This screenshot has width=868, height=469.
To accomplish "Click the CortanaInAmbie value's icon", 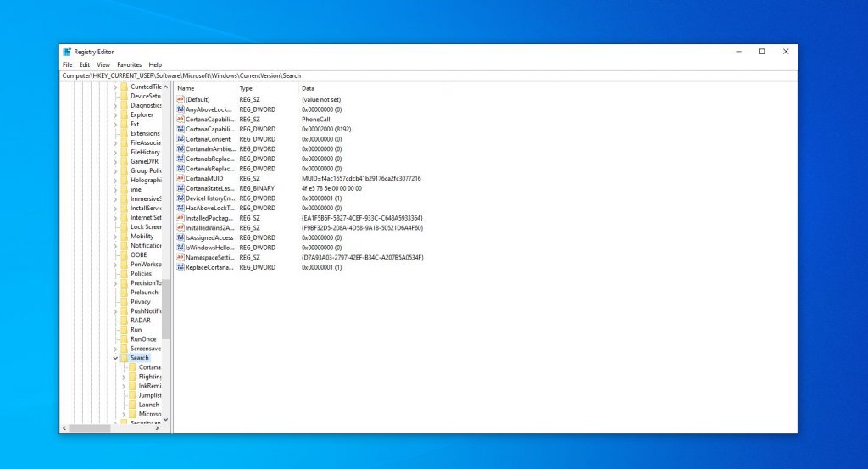I will [x=181, y=148].
